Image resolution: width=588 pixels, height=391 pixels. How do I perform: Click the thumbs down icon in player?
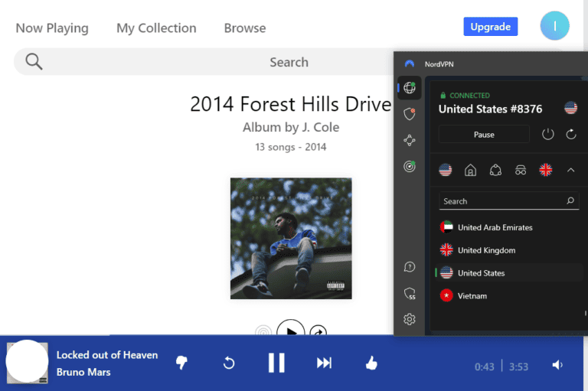click(x=181, y=363)
